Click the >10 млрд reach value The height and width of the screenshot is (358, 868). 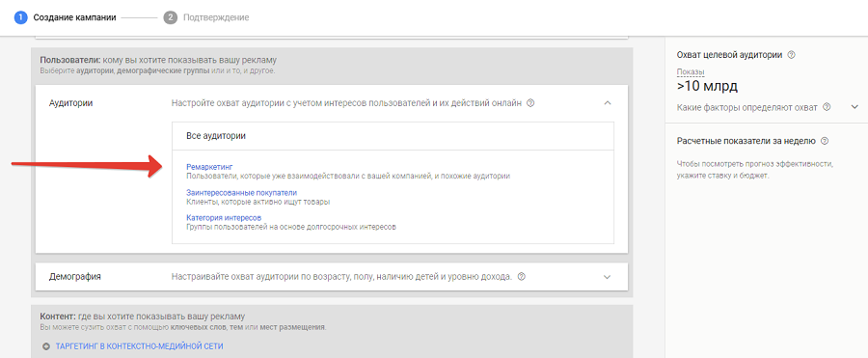pos(707,87)
